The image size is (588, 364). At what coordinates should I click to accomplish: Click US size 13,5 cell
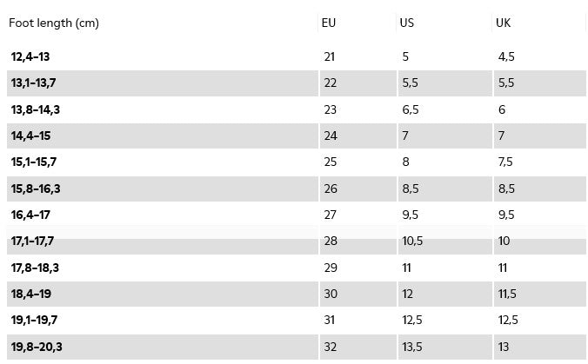tap(412, 347)
